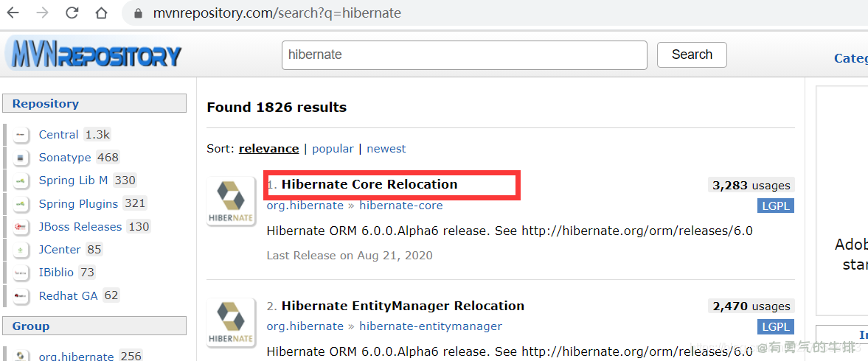Click the browser back arrow
The width and height of the screenshot is (868, 361).
click(13, 13)
